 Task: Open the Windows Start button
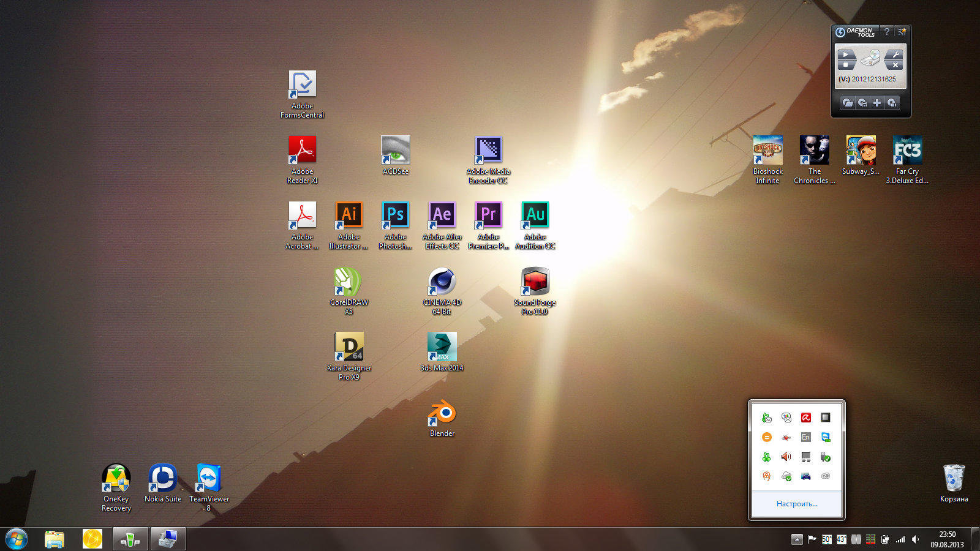17,539
